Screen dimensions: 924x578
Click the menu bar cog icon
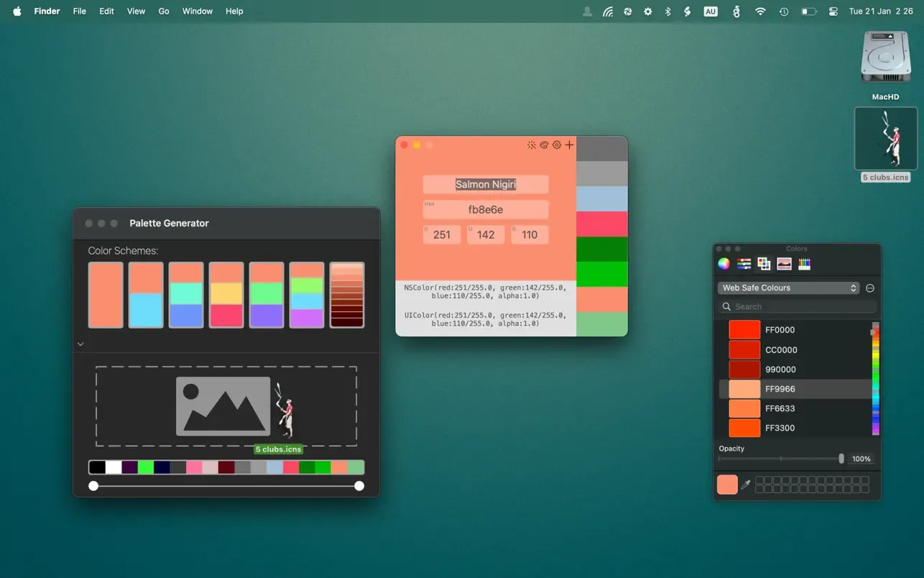tap(647, 12)
